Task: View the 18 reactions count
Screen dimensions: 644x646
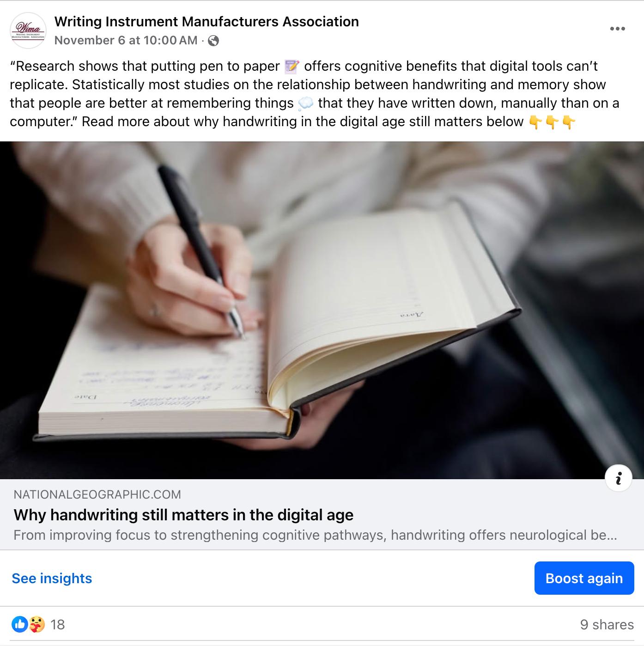Action: 58,625
